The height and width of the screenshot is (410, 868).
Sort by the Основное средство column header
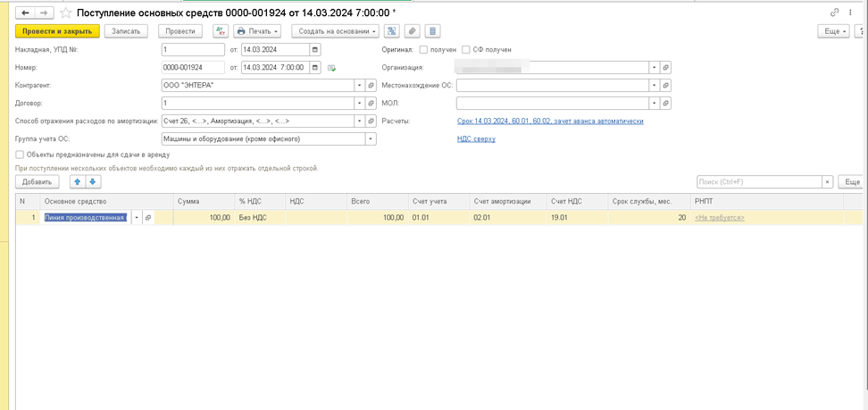[107, 202]
